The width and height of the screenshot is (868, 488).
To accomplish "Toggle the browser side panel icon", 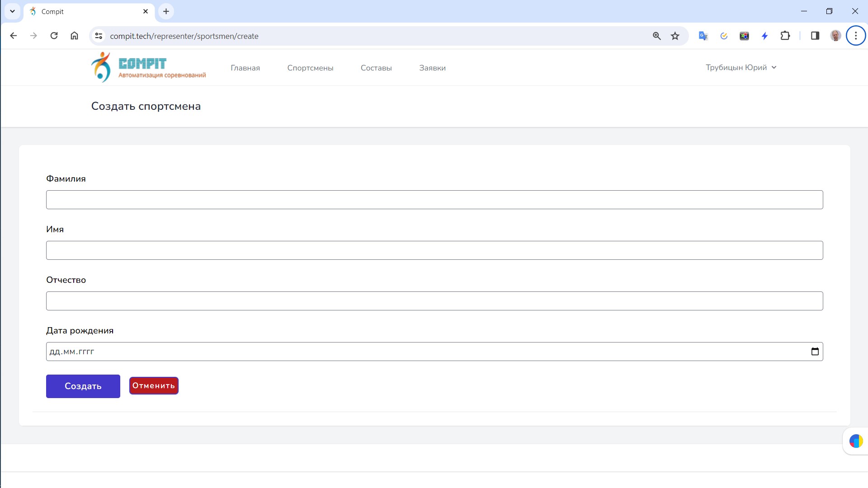I will pos(815,36).
